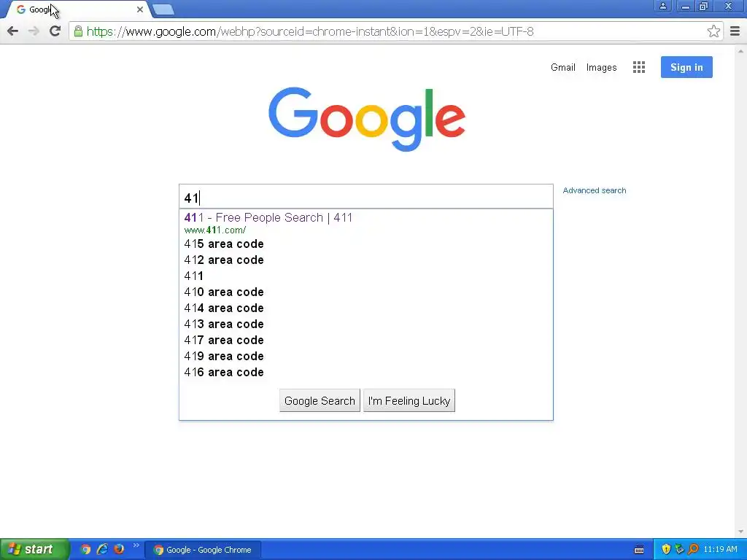
Task: Click the magnifier icon in the system tray
Action: coord(694,550)
